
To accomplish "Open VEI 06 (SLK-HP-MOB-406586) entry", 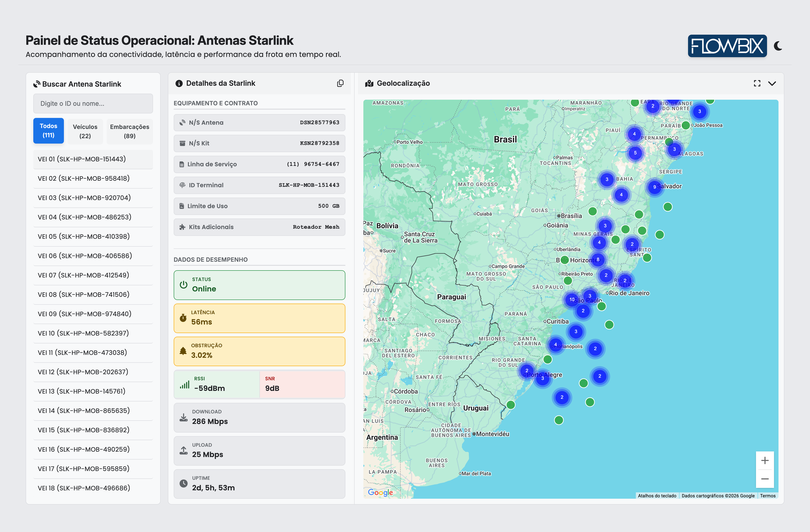I will click(93, 256).
